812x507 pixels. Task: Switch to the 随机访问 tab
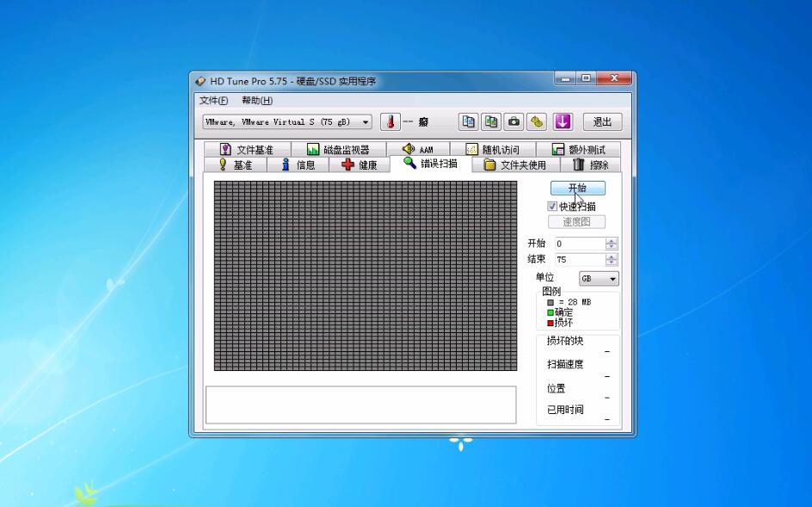click(x=493, y=149)
